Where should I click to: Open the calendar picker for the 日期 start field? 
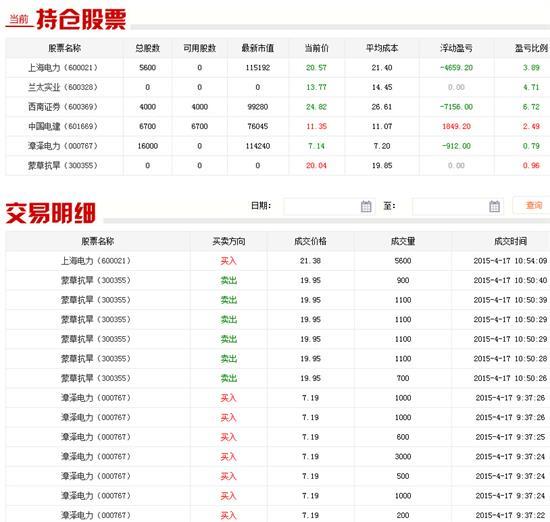coord(366,206)
